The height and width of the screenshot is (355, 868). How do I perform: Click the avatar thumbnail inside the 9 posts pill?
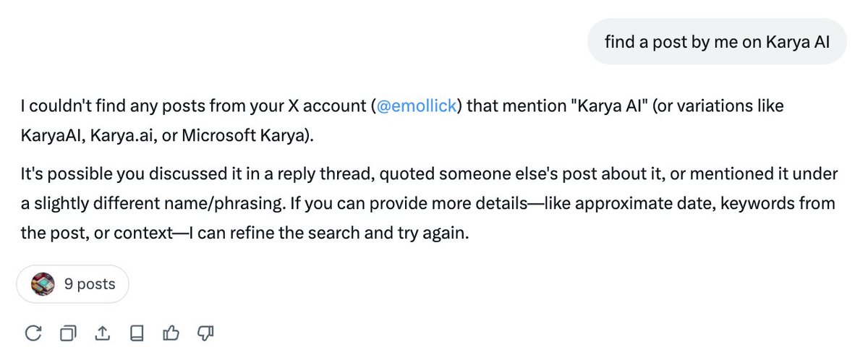tap(44, 284)
